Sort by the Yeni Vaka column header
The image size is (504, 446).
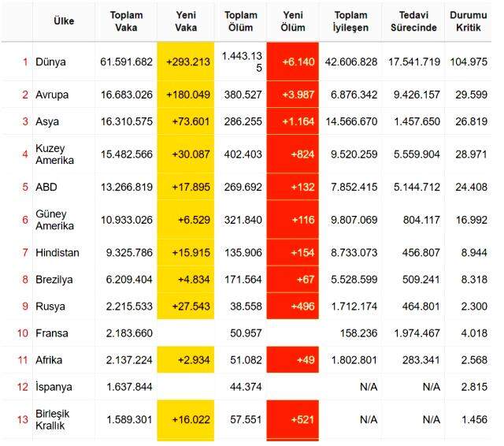[186, 21]
